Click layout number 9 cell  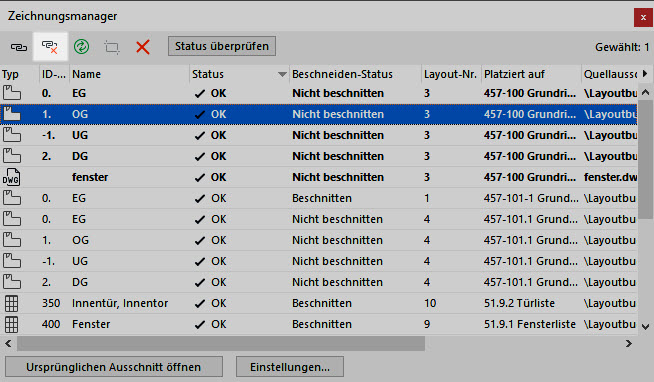pyautogui.click(x=427, y=324)
